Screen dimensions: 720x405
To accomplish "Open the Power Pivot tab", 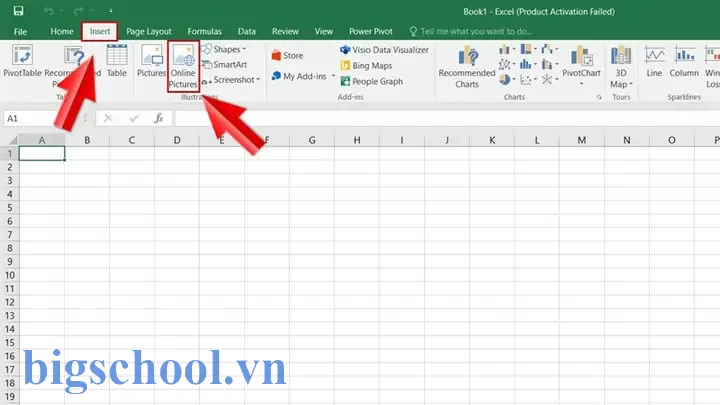I will [x=371, y=32].
